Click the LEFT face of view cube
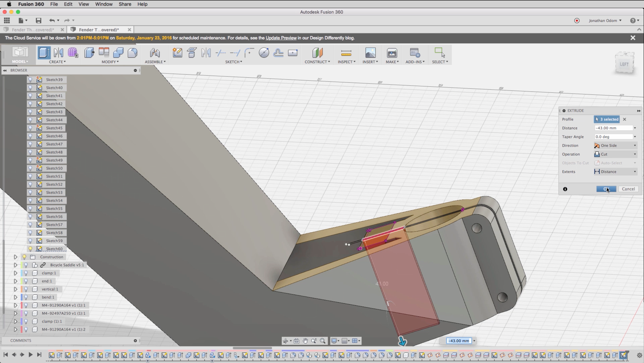Screen dimensions: 644x363 [624, 64]
